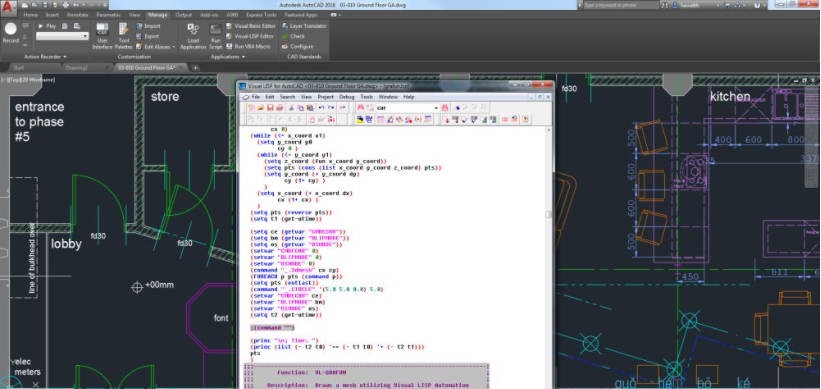Click the Paste icon in Visual LISP toolbar

click(310, 108)
